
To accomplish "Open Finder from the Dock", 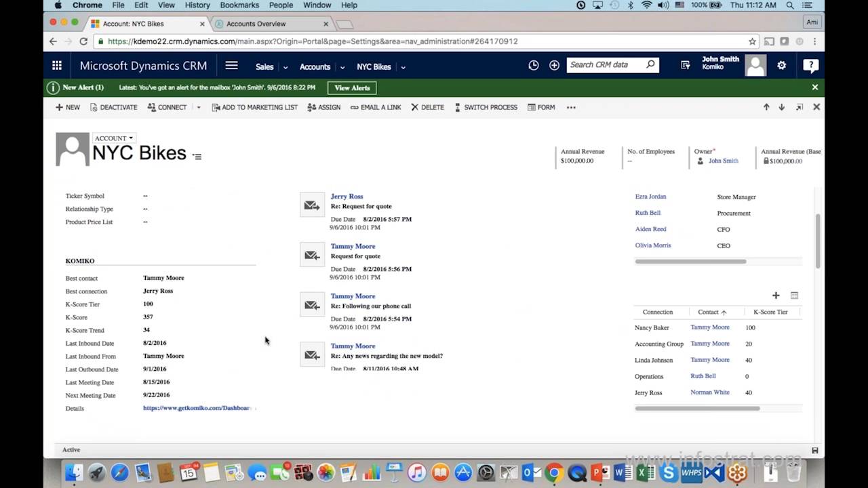I will coord(74,472).
